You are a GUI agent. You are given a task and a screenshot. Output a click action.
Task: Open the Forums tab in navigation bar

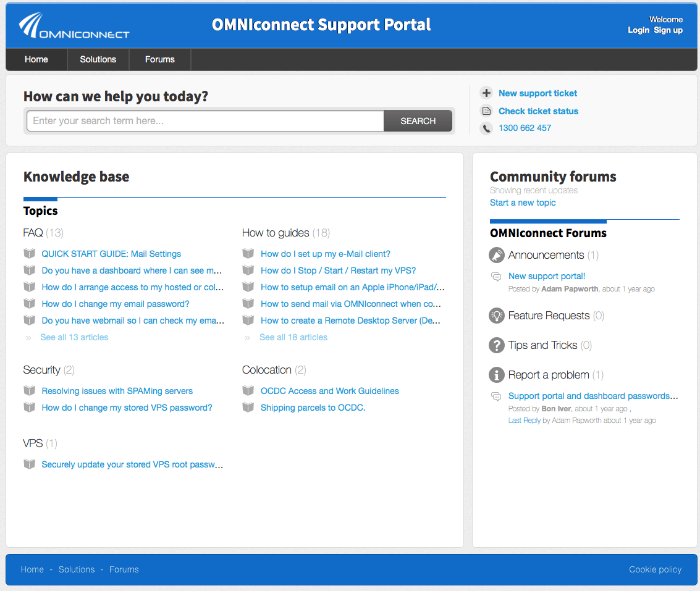point(160,59)
